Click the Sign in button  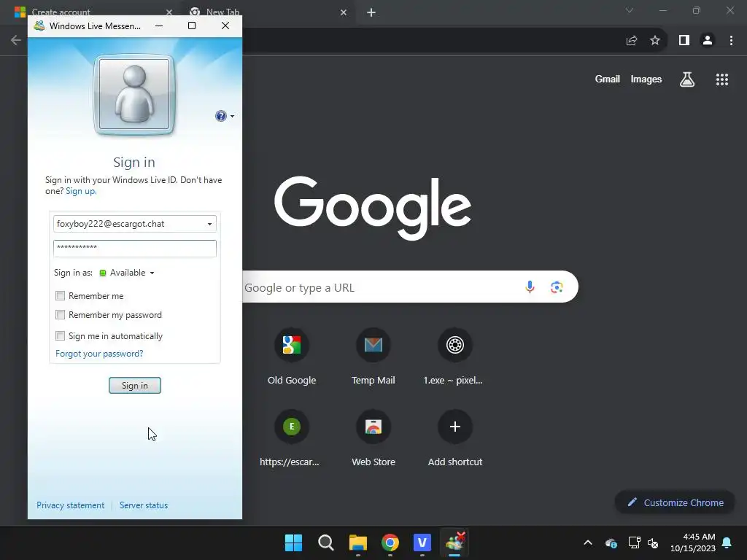[135, 385]
